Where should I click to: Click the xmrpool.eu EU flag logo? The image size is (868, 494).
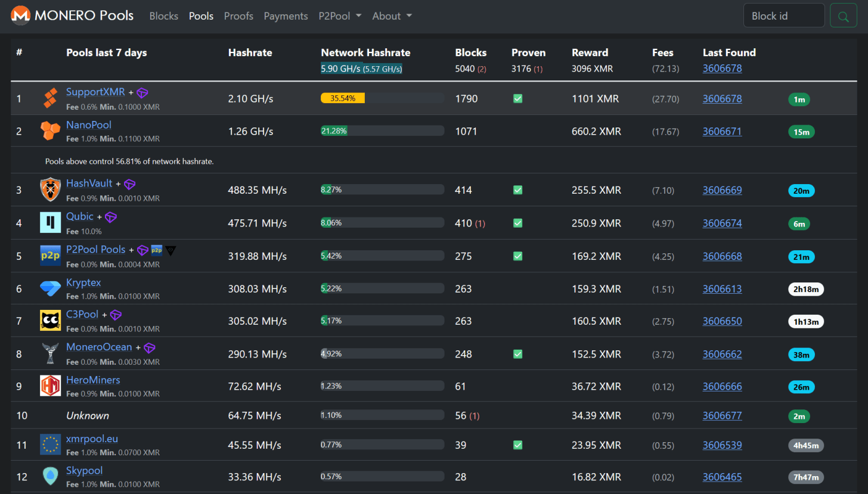(50, 445)
